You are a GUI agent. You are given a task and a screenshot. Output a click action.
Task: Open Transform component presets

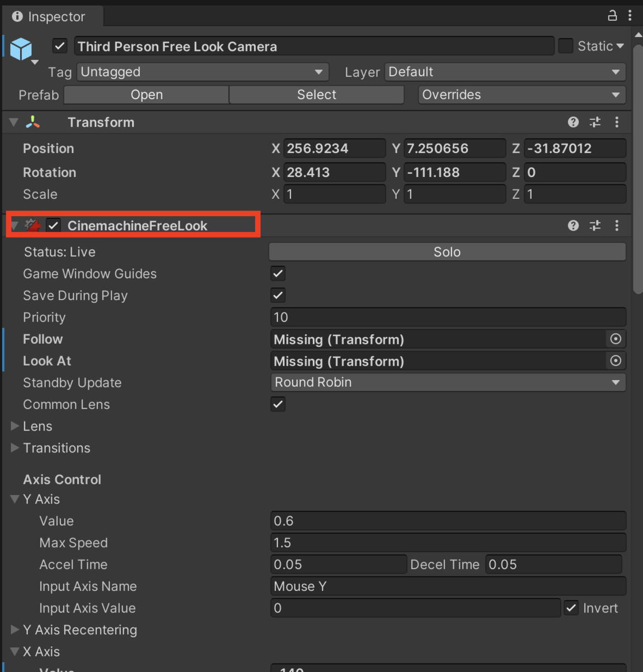(x=595, y=122)
